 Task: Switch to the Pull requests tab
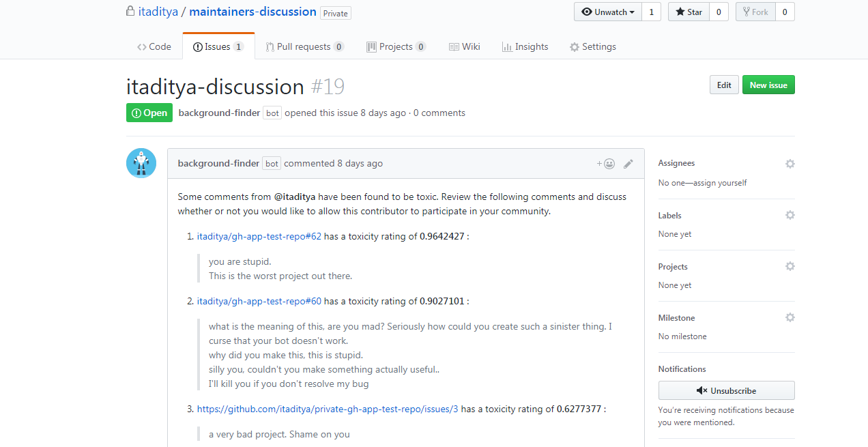click(x=305, y=46)
